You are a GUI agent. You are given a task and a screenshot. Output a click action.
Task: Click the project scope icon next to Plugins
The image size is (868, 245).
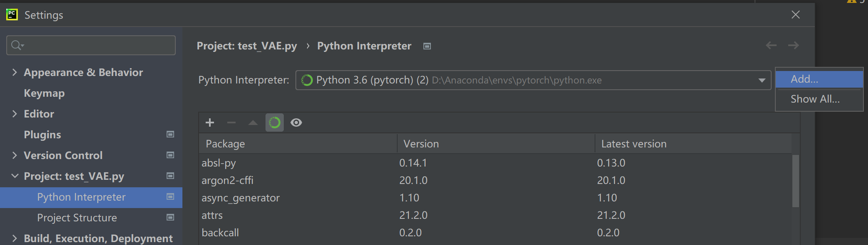170,134
